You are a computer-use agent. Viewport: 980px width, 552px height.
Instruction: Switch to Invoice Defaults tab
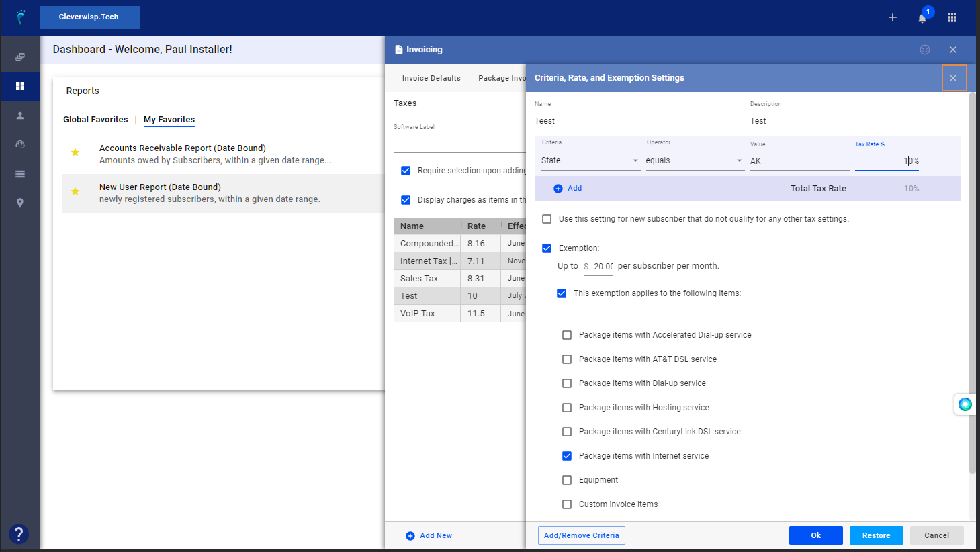click(431, 78)
